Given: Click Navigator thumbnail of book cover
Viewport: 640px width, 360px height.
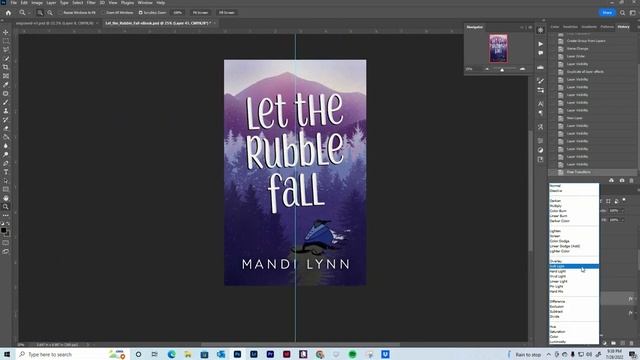Looking at the screenshot, I should tap(498, 48).
